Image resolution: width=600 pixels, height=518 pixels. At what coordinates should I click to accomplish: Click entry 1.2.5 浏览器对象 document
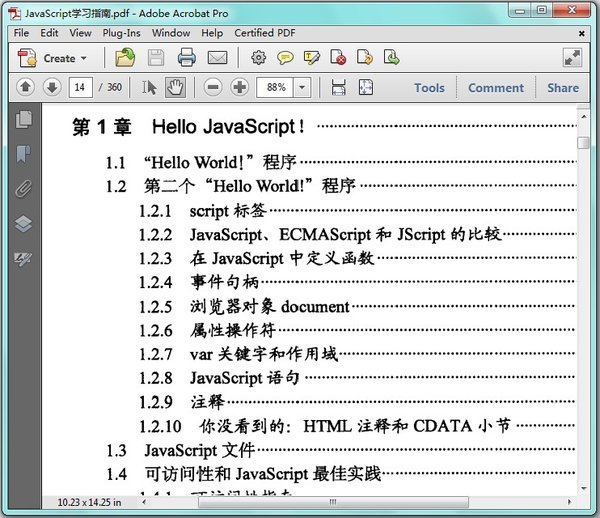coord(244,306)
